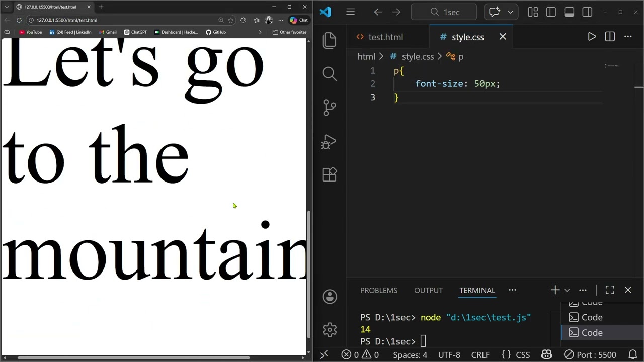Screen dimensions: 644x362
Task: Open remote window indicator in status bar
Action: pyautogui.click(x=324, y=355)
